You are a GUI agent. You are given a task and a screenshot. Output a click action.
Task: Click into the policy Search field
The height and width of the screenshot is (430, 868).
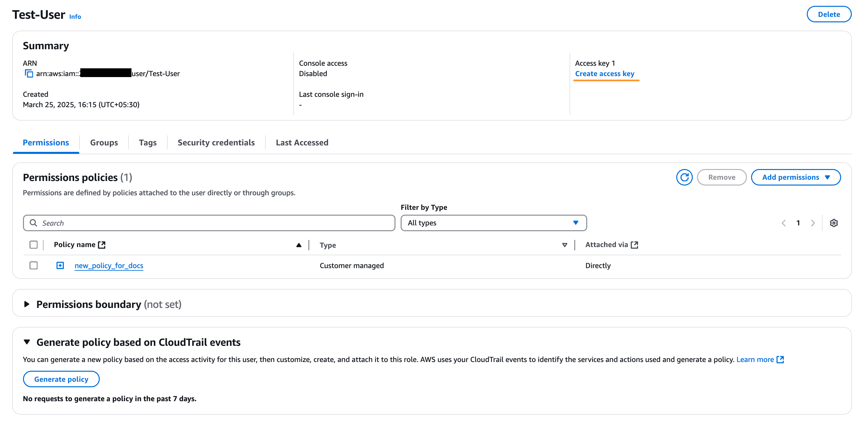pyautogui.click(x=209, y=223)
